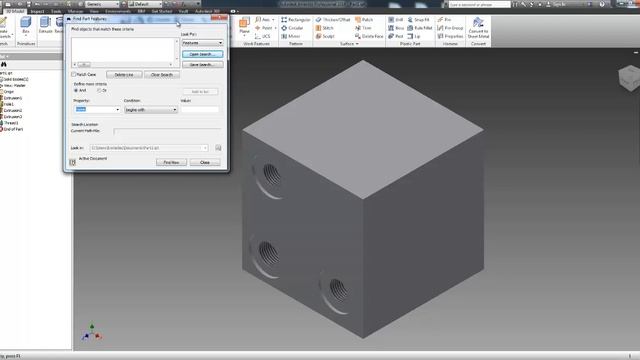Start a Rectangular pattern
This screenshot has width=640, height=360.
[296, 20]
